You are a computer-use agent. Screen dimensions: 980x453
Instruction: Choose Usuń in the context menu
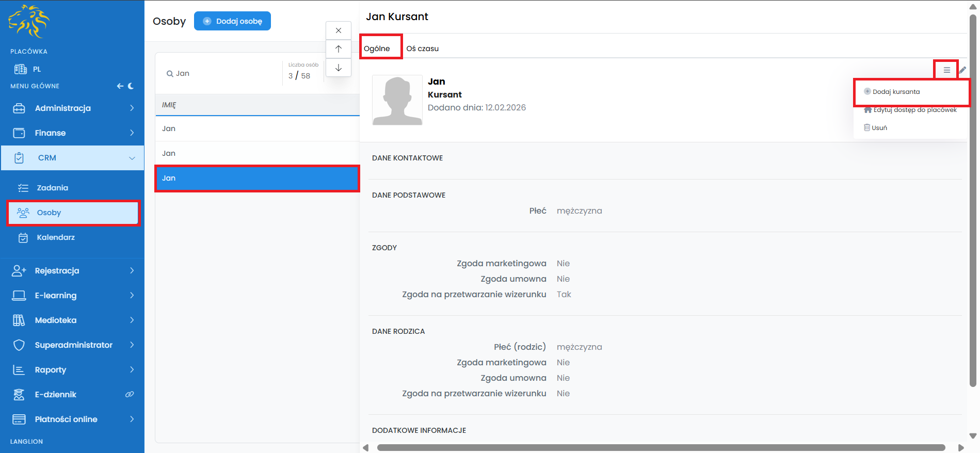879,128
